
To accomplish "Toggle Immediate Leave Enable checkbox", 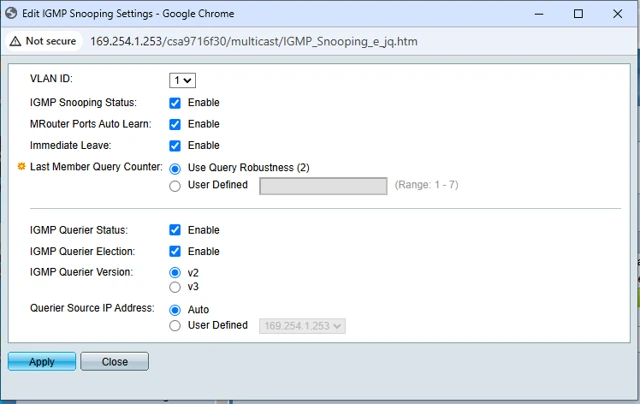I will coord(175,146).
